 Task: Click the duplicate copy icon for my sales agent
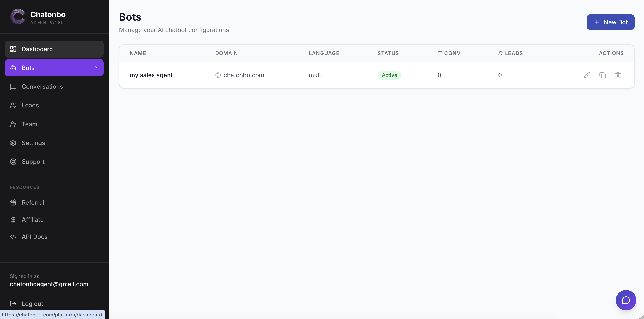click(603, 75)
